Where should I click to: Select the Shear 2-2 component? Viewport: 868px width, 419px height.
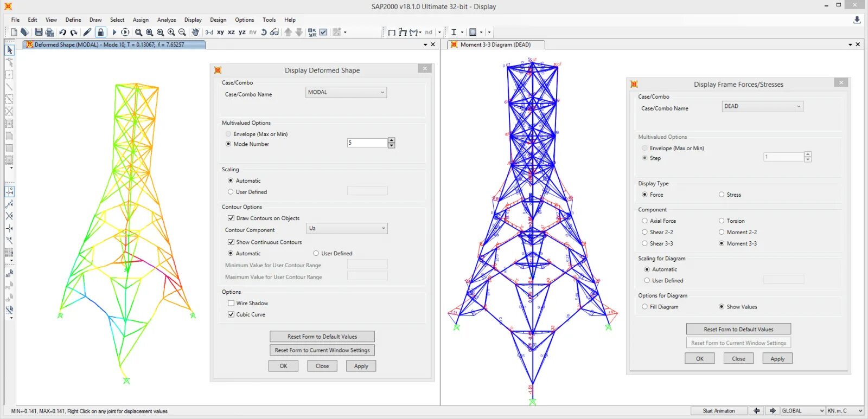click(x=644, y=232)
